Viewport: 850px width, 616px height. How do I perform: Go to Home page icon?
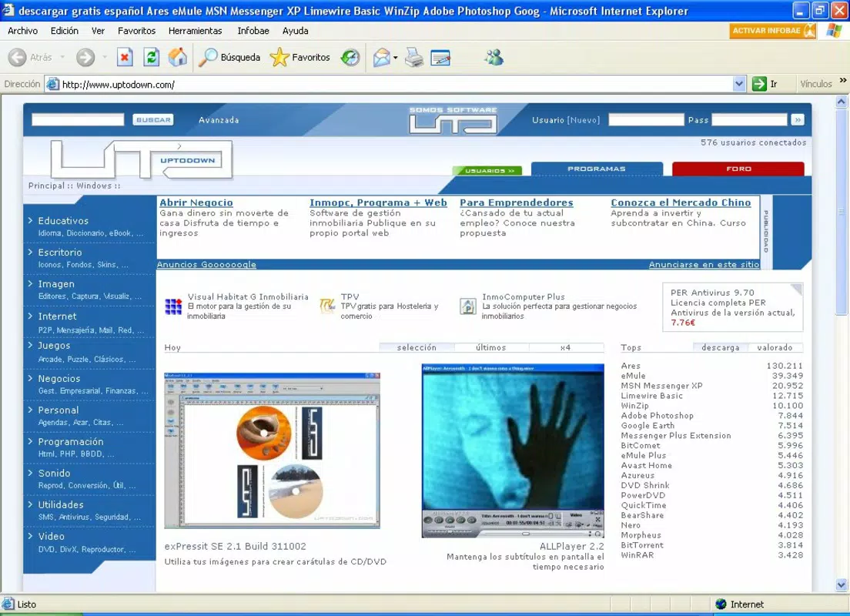pyautogui.click(x=177, y=57)
